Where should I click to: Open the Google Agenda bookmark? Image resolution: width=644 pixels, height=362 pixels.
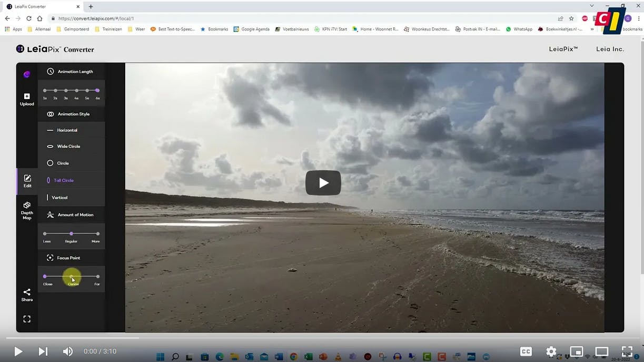click(x=252, y=30)
